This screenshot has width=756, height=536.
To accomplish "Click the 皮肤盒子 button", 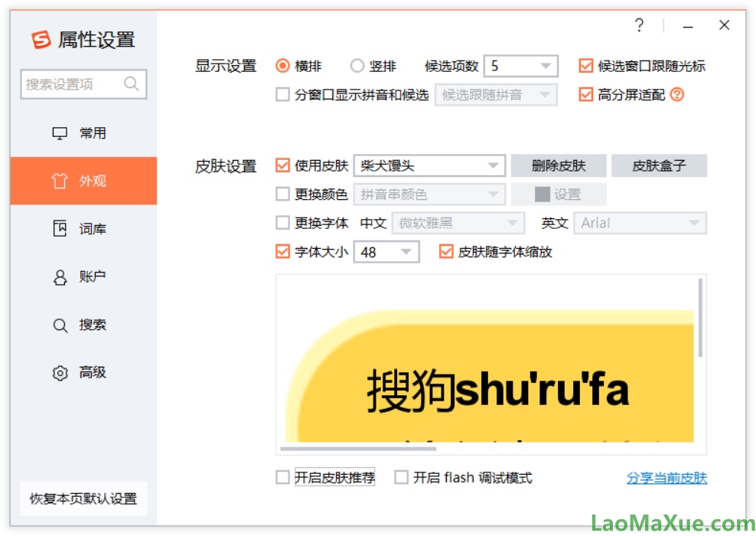I will 660,165.
